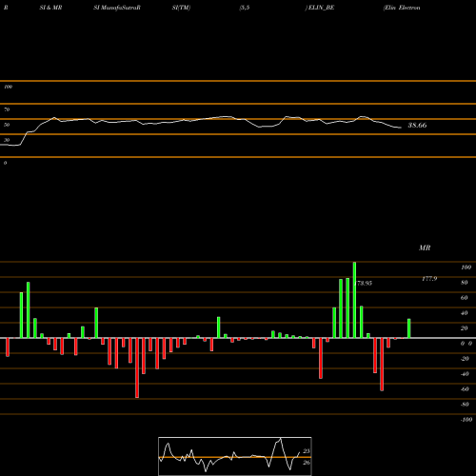This screenshot has height=476, width=476.
Task: Click the last green MR bar on right
Action: 409,328
